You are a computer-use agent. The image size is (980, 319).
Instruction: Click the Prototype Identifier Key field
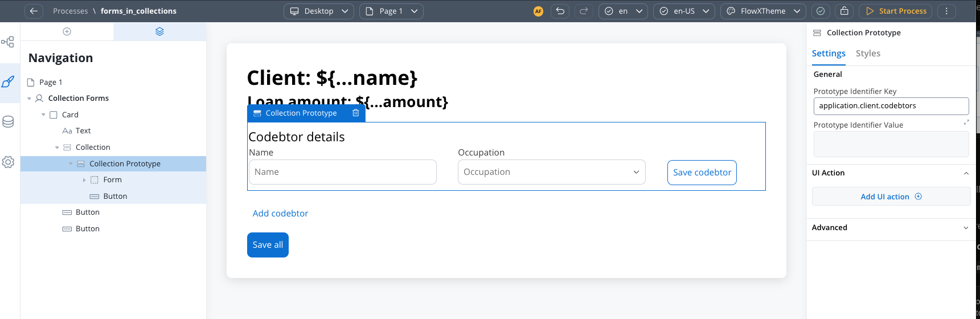[x=891, y=106]
